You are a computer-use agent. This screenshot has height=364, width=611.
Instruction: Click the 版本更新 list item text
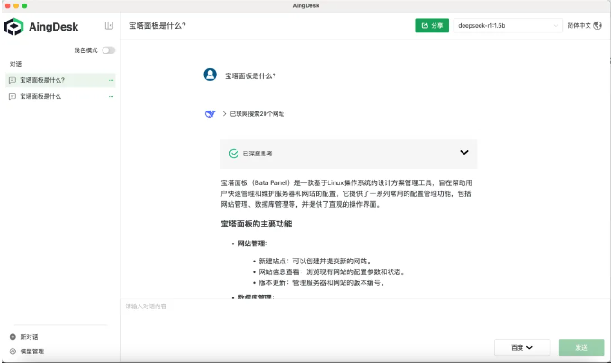click(322, 283)
